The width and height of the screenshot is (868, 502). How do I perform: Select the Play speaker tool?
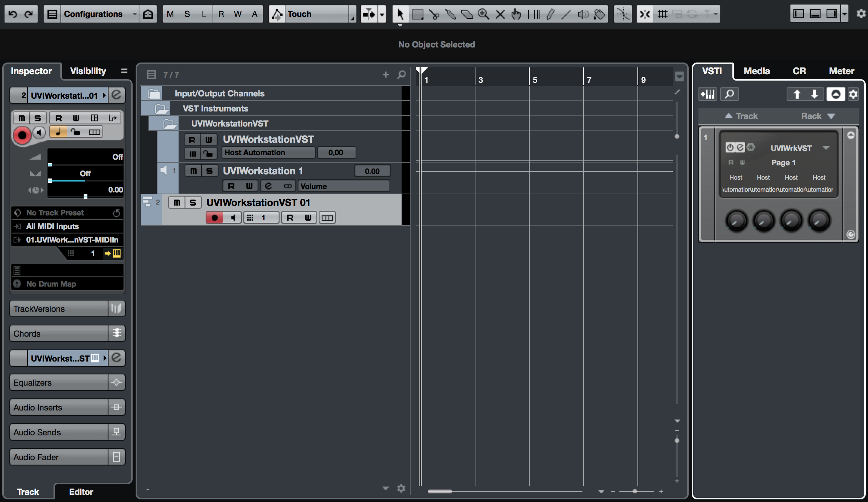click(x=583, y=14)
